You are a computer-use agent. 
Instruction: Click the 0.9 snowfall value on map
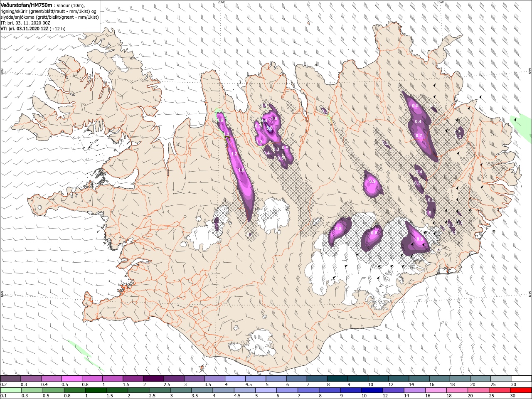click(x=372, y=181)
